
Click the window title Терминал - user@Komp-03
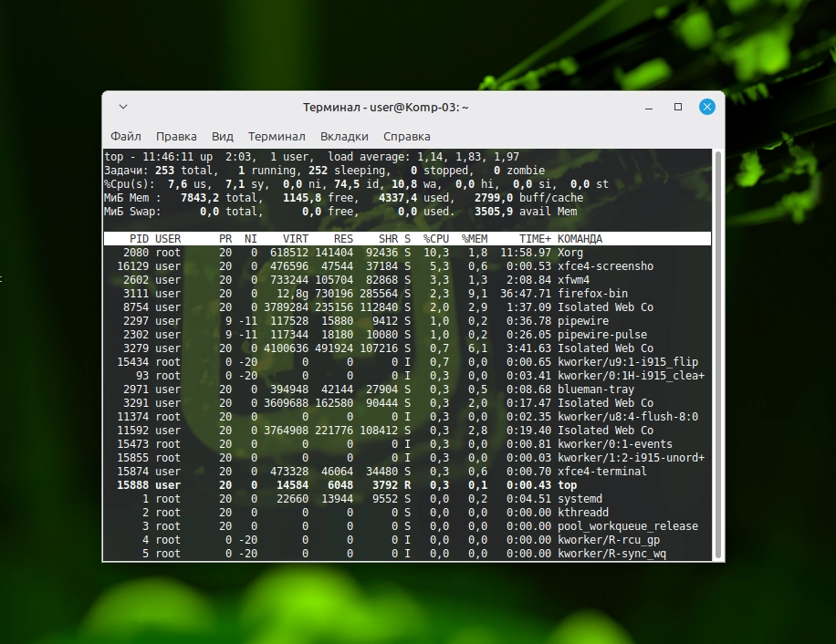tap(385, 107)
